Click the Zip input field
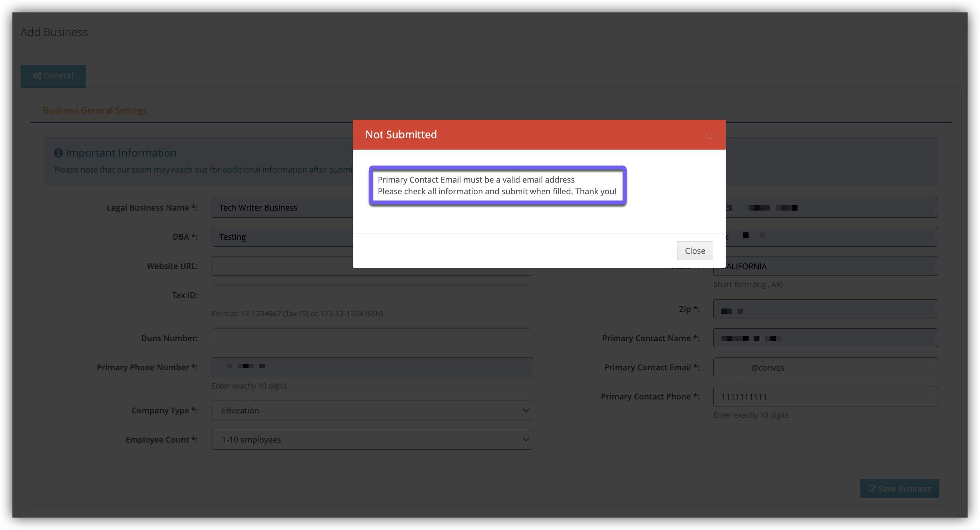 (825, 309)
